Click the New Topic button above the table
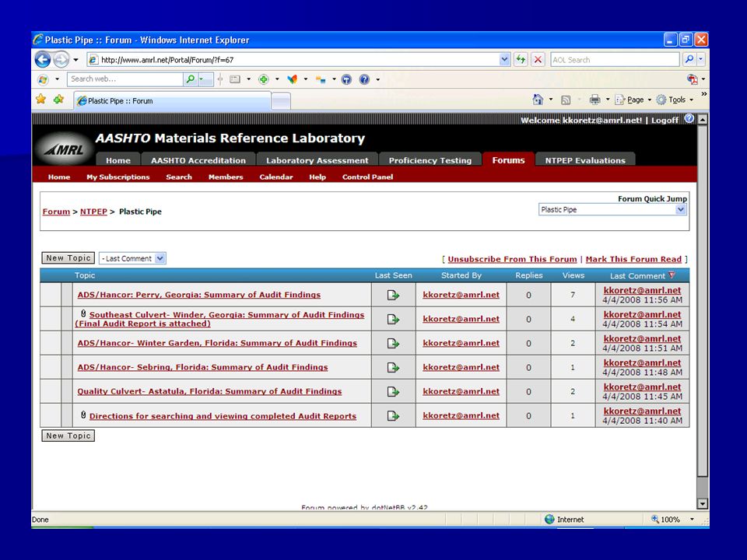The width and height of the screenshot is (747, 560). pos(68,258)
